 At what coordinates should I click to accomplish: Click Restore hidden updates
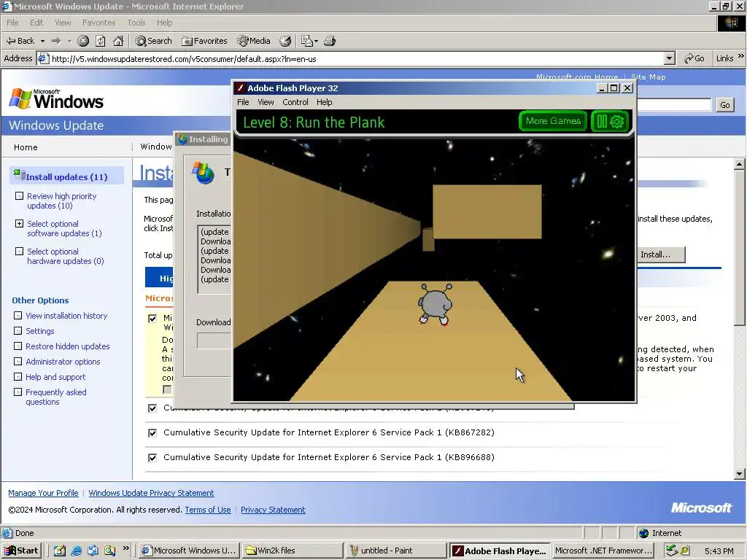click(x=67, y=346)
